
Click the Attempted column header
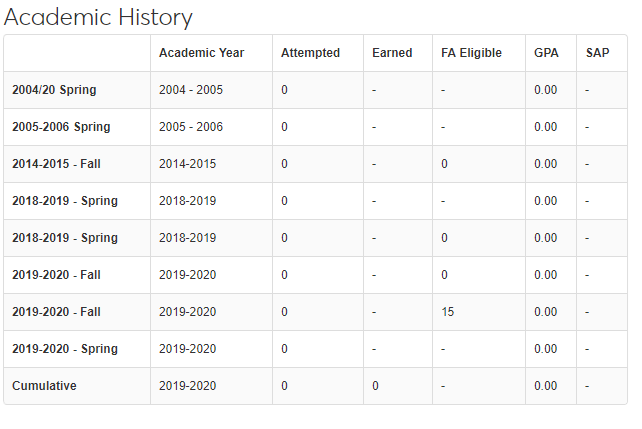tap(310, 53)
